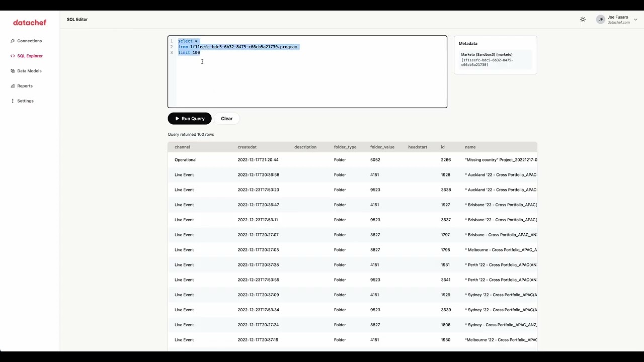Expand the Joe Fusaro account dropdown
The height and width of the screenshot is (362, 644).
click(x=636, y=20)
